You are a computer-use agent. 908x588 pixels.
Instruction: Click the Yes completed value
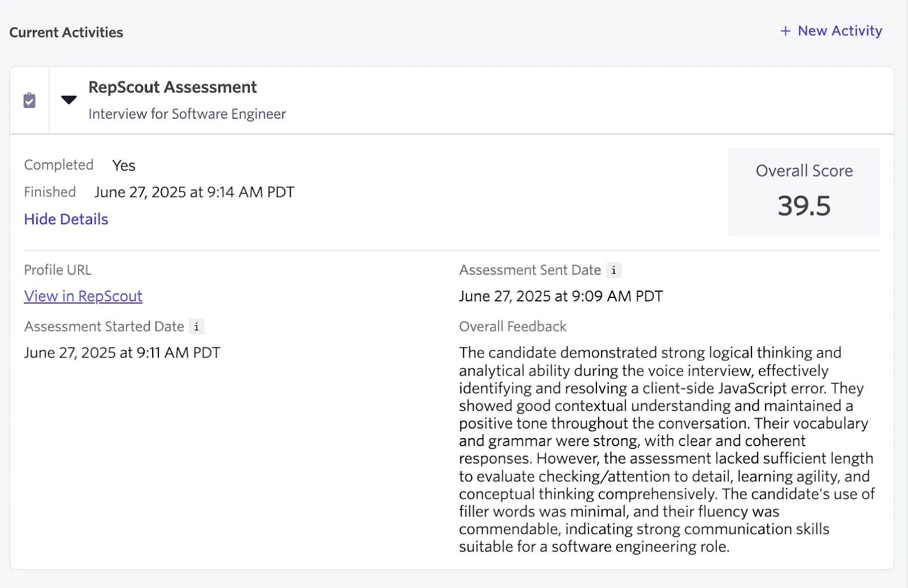tap(124, 165)
